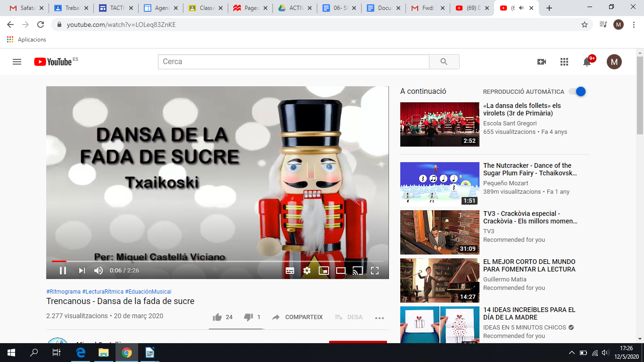
Task: Focus the Cerca search field
Action: tap(294, 62)
